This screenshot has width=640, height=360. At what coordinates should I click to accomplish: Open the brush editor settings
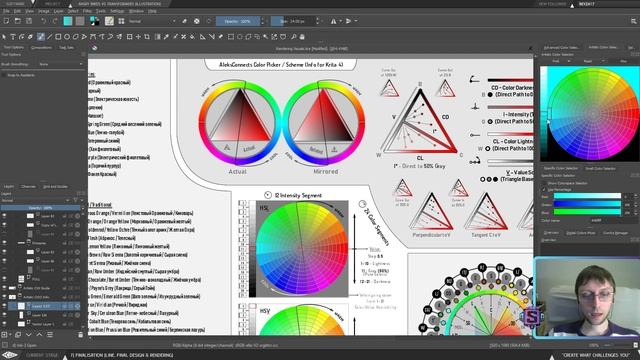point(109,21)
